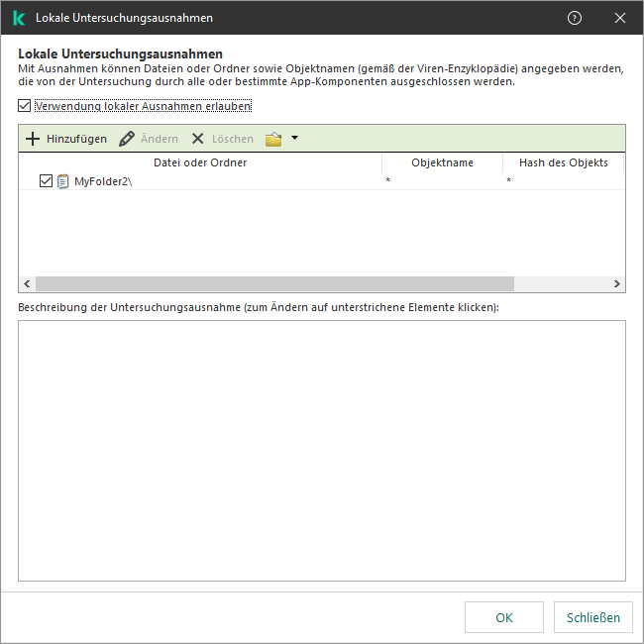
Task: Click the pencil Ändern icon
Action: point(127,140)
